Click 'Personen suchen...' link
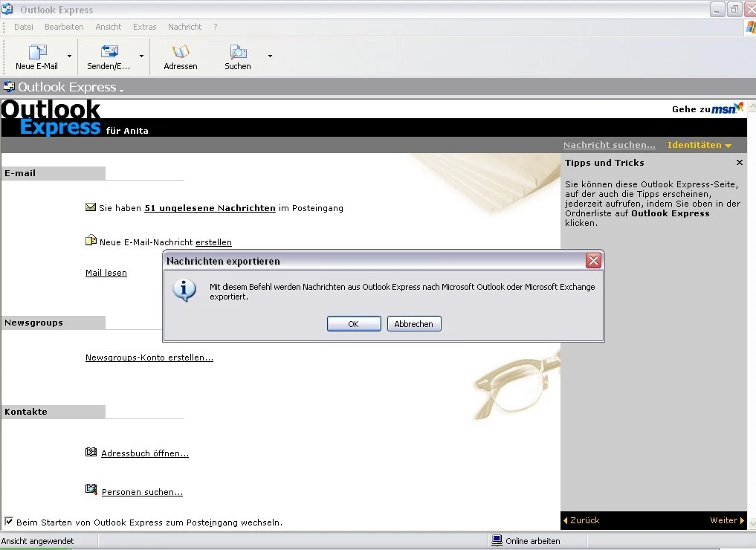 pyautogui.click(x=142, y=492)
